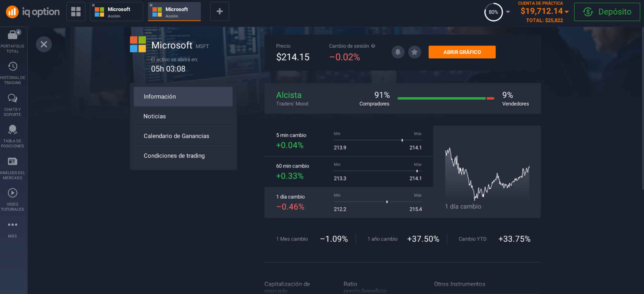The width and height of the screenshot is (644, 294).
Task: Close the first Microsoft tab
Action: pyautogui.click(x=93, y=5)
